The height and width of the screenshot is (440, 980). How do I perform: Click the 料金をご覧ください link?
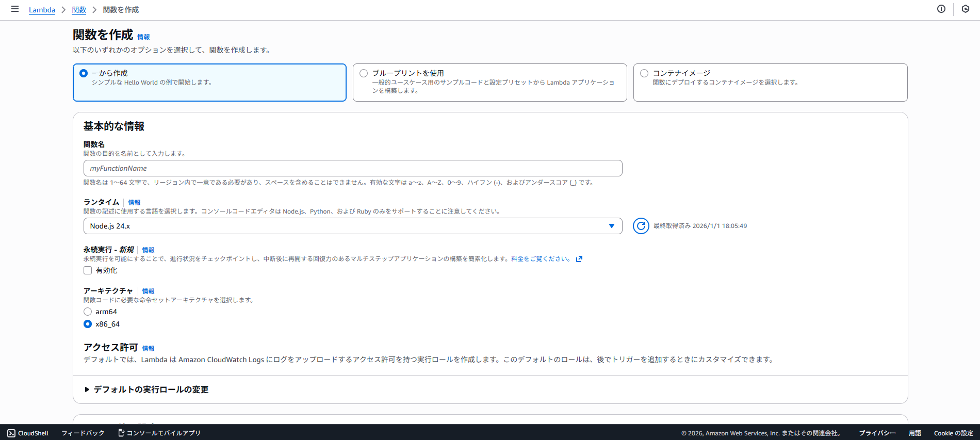click(x=541, y=259)
